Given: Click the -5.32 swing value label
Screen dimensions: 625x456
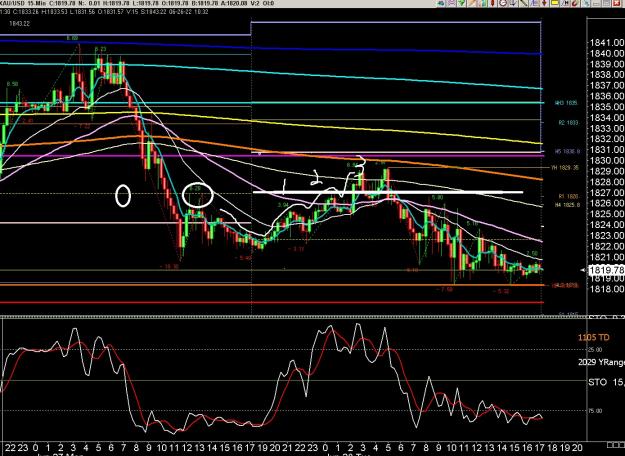Looking at the screenshot, I should point(501,291).
